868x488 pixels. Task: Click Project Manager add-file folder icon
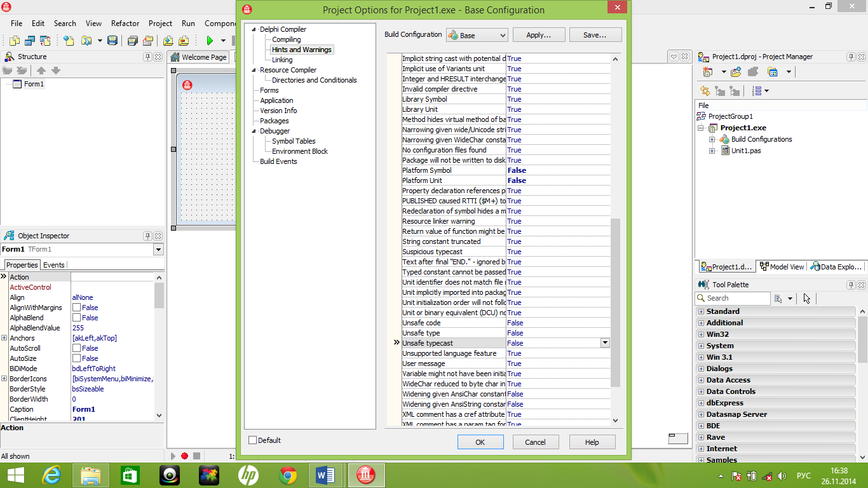tap(736, 72)
